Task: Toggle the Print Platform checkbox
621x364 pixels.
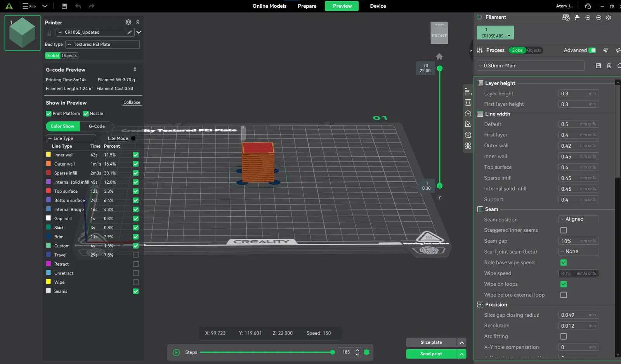Action: coord(49,114)
